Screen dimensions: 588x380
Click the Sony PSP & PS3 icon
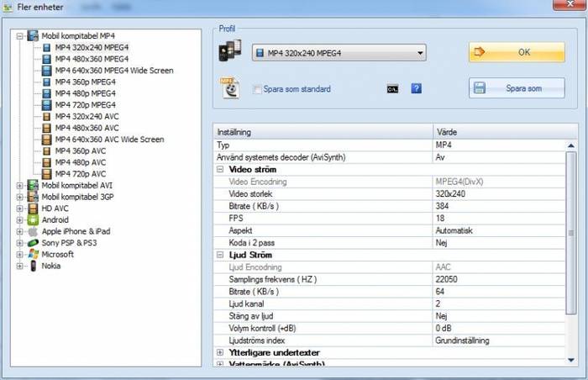pos(34,243)
